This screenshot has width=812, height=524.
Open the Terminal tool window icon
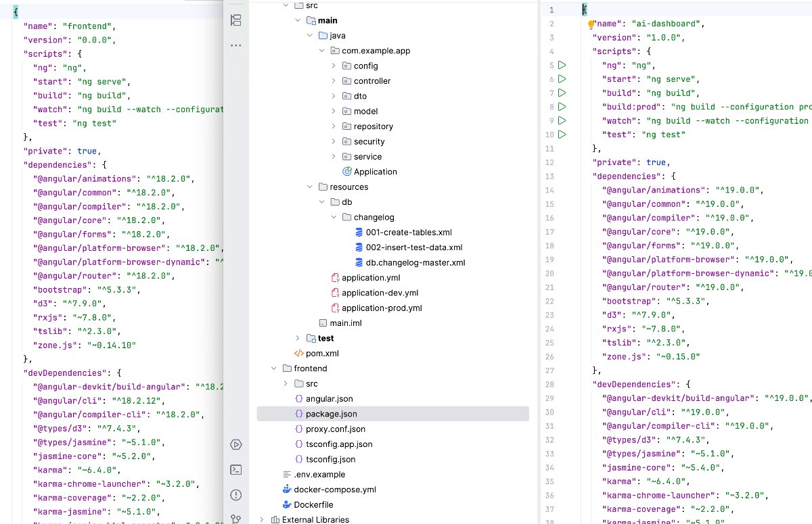click(x=235, y=469)
